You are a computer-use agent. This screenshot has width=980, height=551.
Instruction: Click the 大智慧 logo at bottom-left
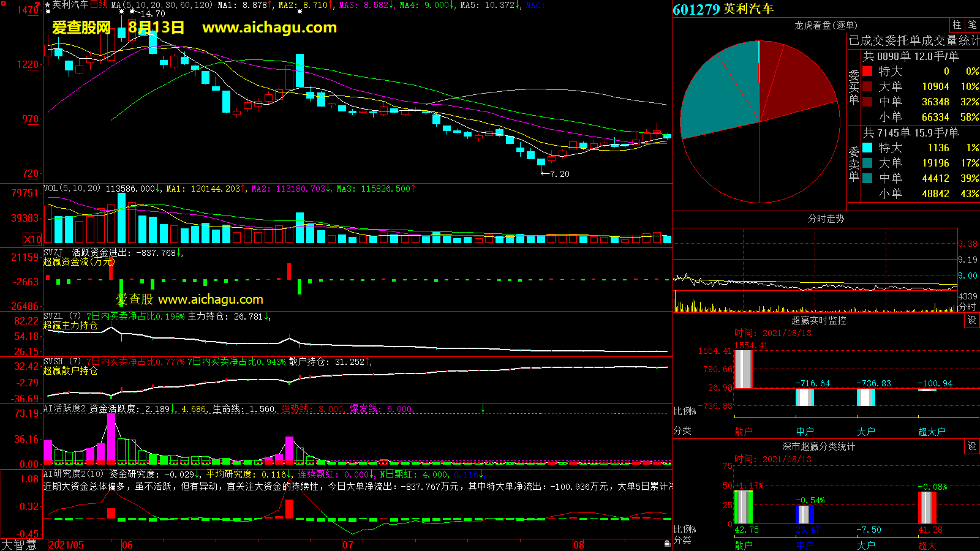(20, 545)
